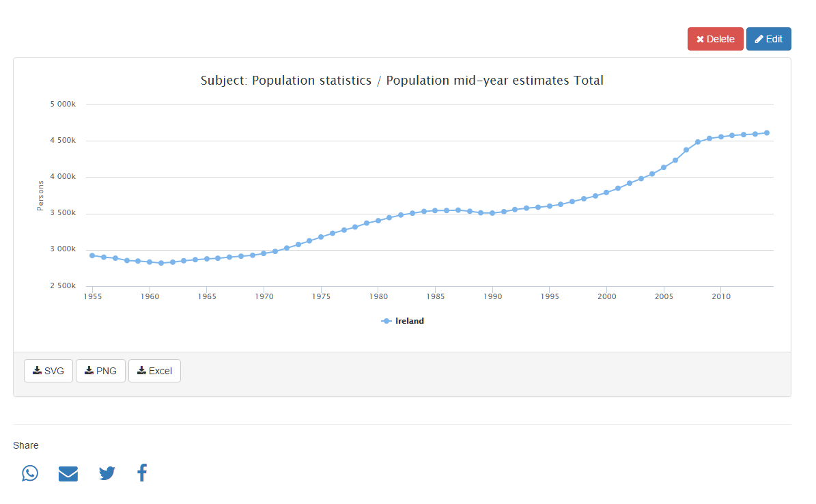Select the last data point near 2014

click(767, 132)
